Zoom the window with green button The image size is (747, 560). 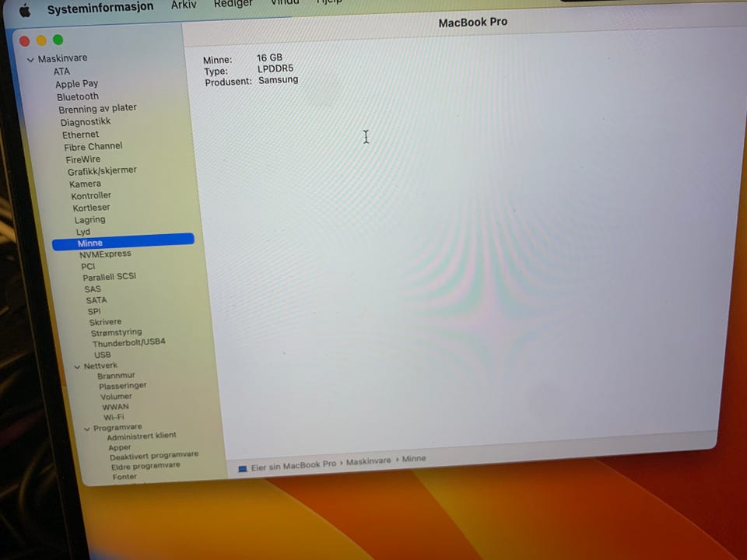click(58, 40)
